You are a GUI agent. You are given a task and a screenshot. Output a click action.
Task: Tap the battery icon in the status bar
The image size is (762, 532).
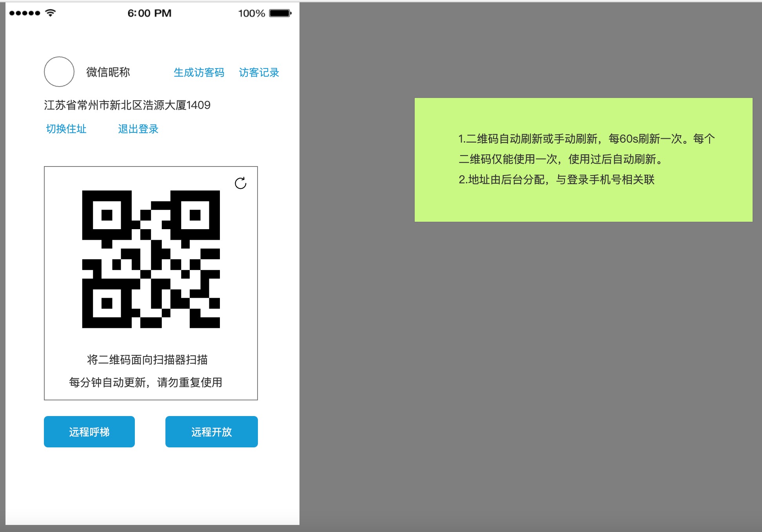(x=280, y=13)
